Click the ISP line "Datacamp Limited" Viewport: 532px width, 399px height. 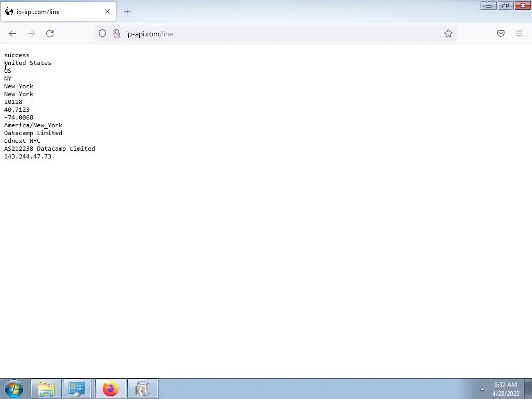pyautogui.click(x=33, y=133)
